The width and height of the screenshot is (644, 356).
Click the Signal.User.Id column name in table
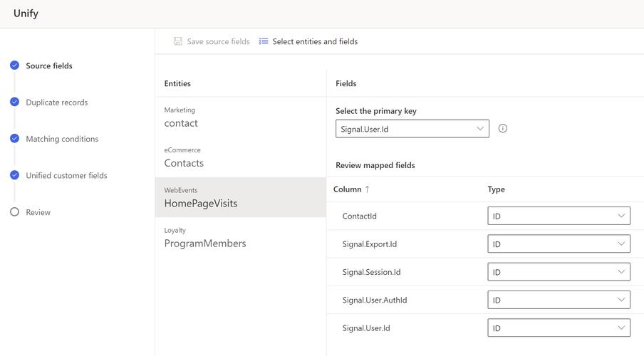coord(366,328)
